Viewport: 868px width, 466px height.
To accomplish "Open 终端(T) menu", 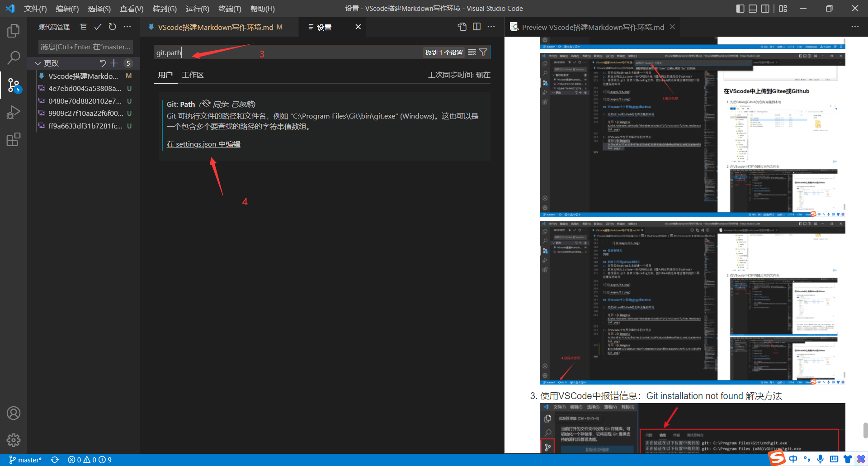I will [x=230, y=9].
